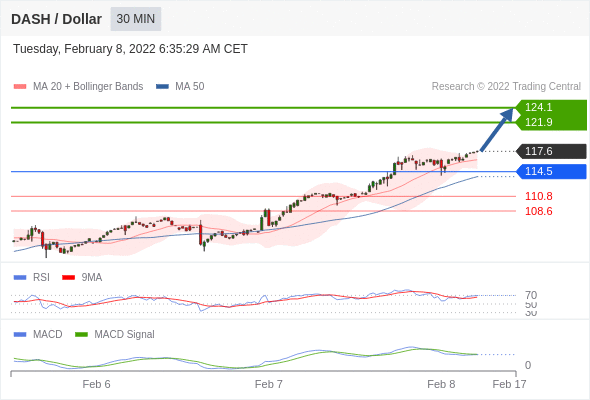The height and width of the screenshot is (400, 590).
Task: Click the Feb 17 date axis marker
Action: (x=509, y=384)
